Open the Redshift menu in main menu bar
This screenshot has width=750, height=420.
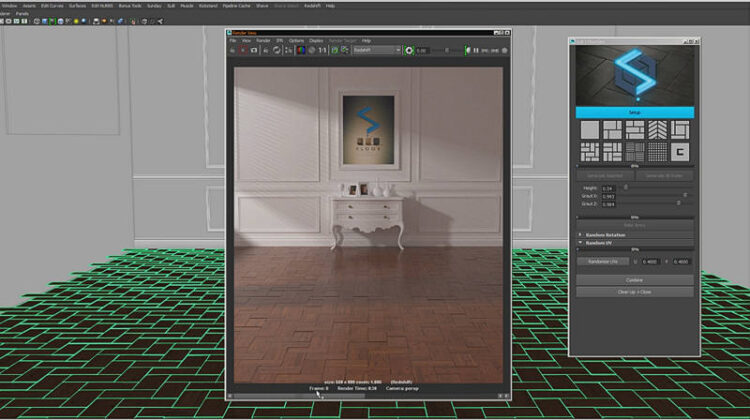[x=312, y=6]
